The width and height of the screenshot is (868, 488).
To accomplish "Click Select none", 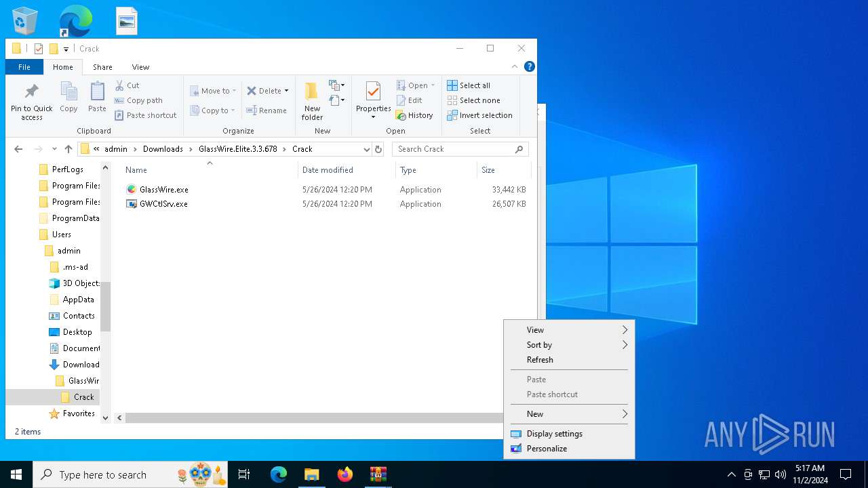I will click(x=473, y=100).
